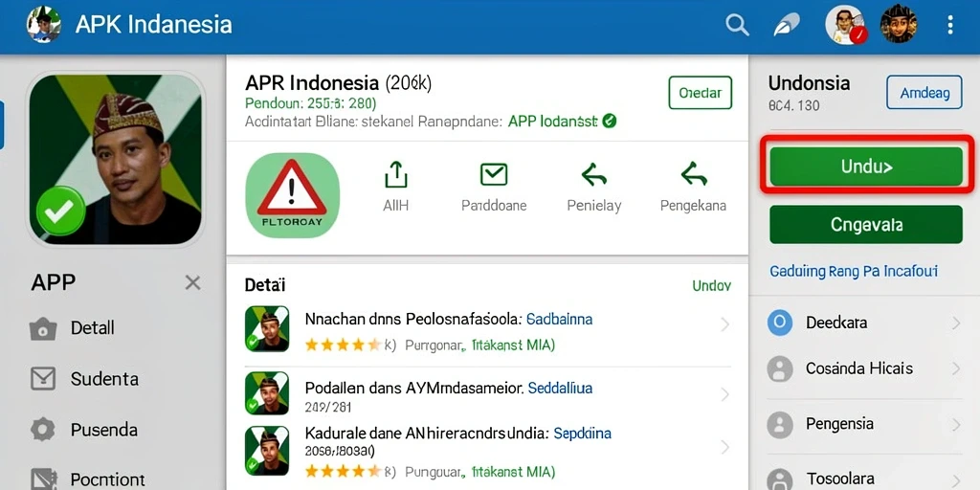The width and height of the screenshot is (980, 490).
Task: Click the Sepdkiina link
Action: (583, 434)
